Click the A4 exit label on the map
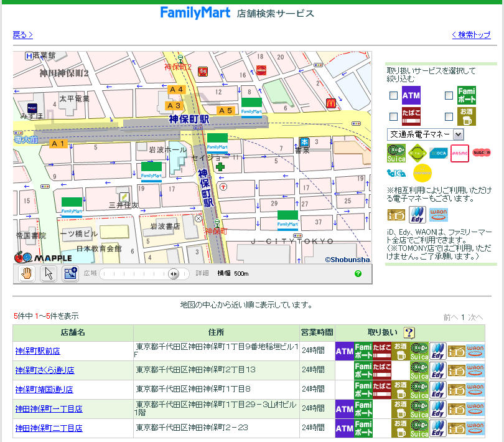This screenshot has width=504, height=442. click(x=176, y=90)
